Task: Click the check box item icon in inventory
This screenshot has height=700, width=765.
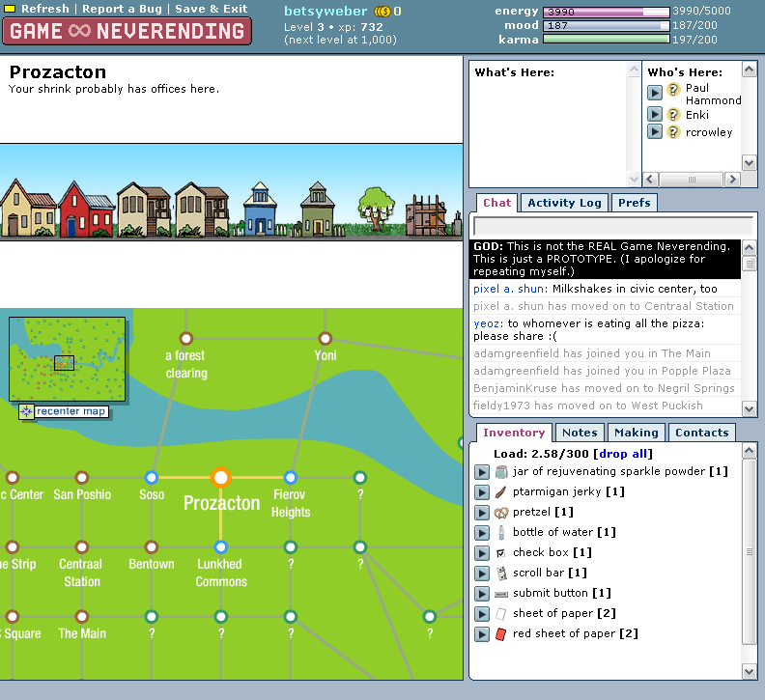Action: click(x=500, y=553)
